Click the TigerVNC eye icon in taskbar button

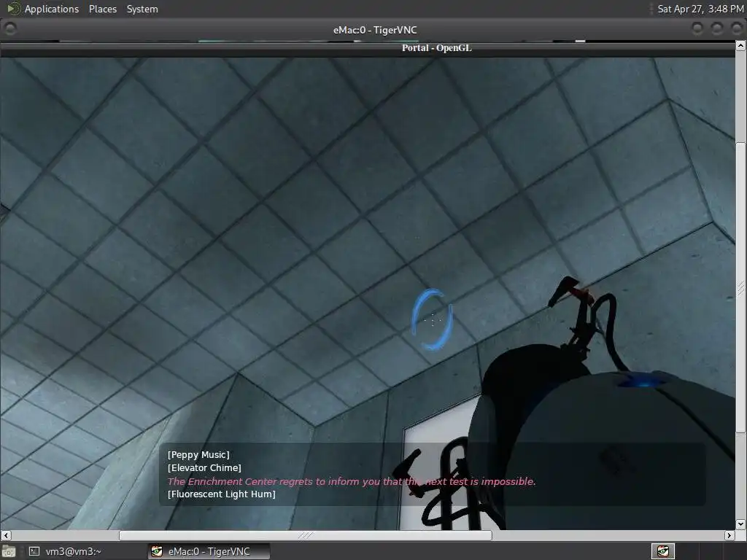coord(157,551)
